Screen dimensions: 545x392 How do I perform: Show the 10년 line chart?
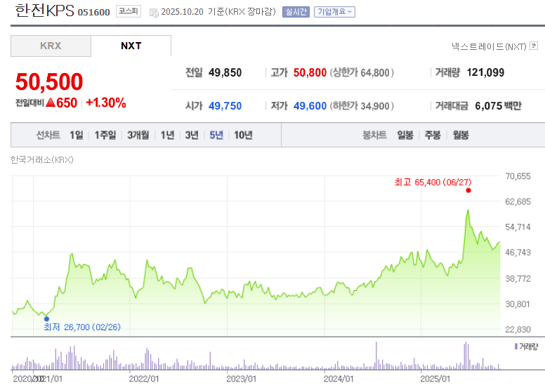click(x=243, y=135)
